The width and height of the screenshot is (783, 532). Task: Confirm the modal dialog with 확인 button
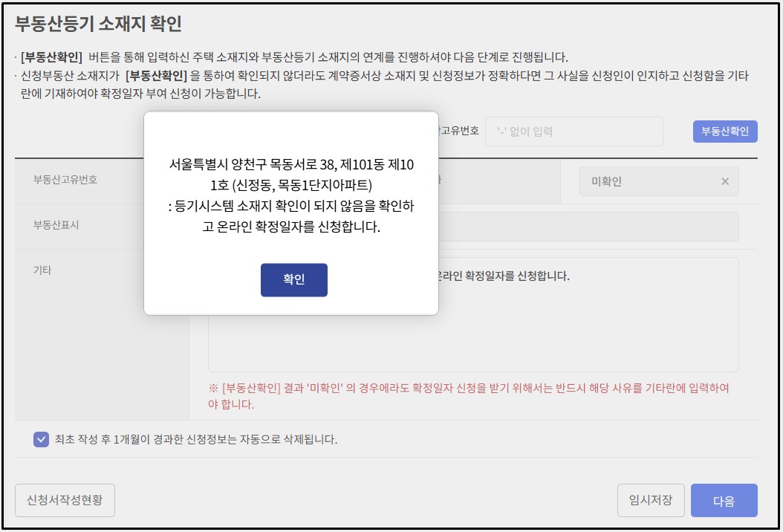pyautogui.click(x=293, y=280)
